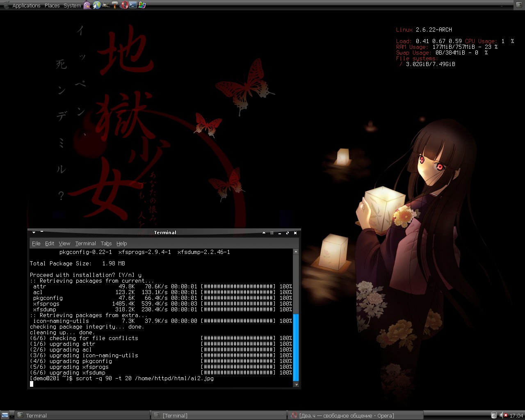Image resolution: width=525 pixels, height=420 pixels.
Task: Click the '(6/6) upgrading xfsdump' line
Action: coord(161,372)
